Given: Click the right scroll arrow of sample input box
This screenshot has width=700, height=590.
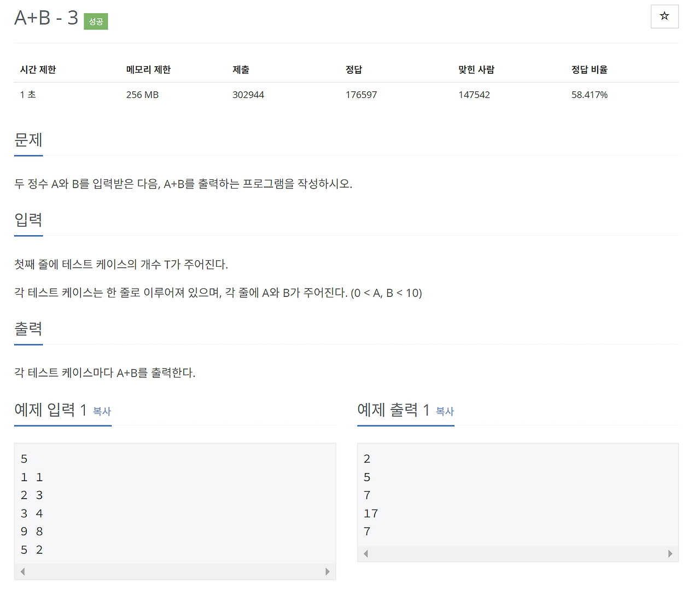Looking at the screenshot, I should pyautogui.click(x=328, y=571).
